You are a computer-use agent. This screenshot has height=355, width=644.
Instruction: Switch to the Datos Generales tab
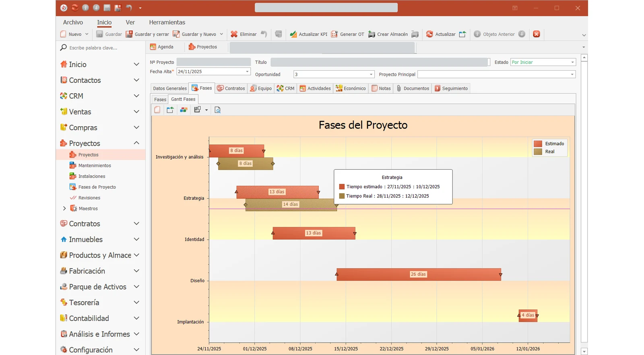tap(170, 88)
